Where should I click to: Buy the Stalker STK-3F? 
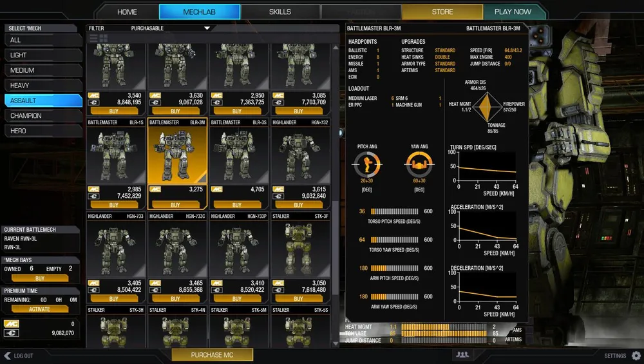click(299, 299)
